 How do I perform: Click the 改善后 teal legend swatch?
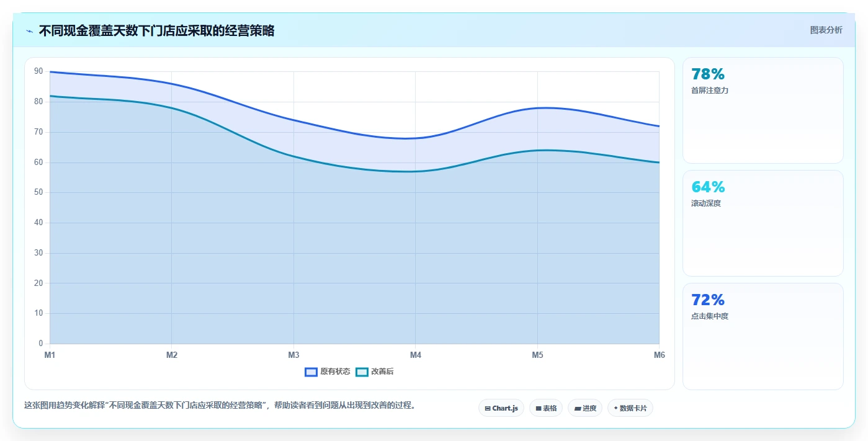tap(362, 372)
